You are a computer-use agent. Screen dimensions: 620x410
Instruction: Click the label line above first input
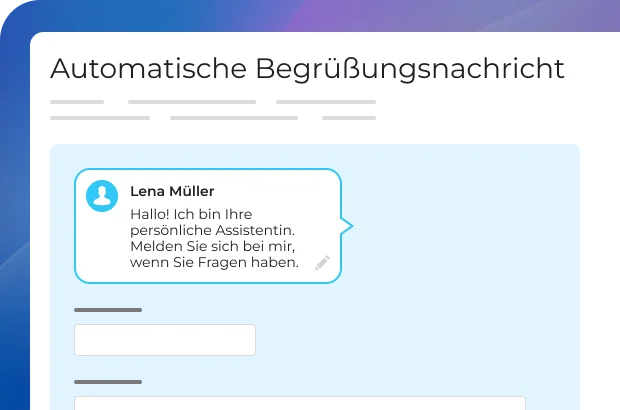pos(108,310)
